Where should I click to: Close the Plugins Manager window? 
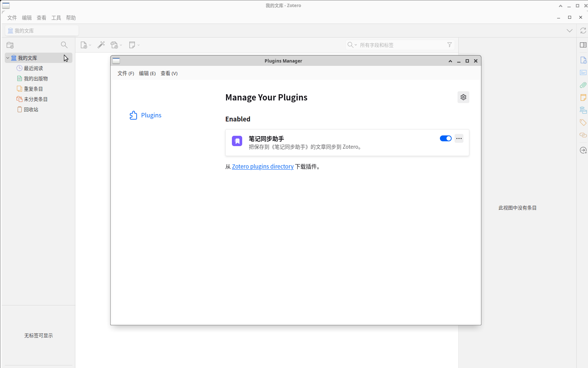tap(476, 61)
